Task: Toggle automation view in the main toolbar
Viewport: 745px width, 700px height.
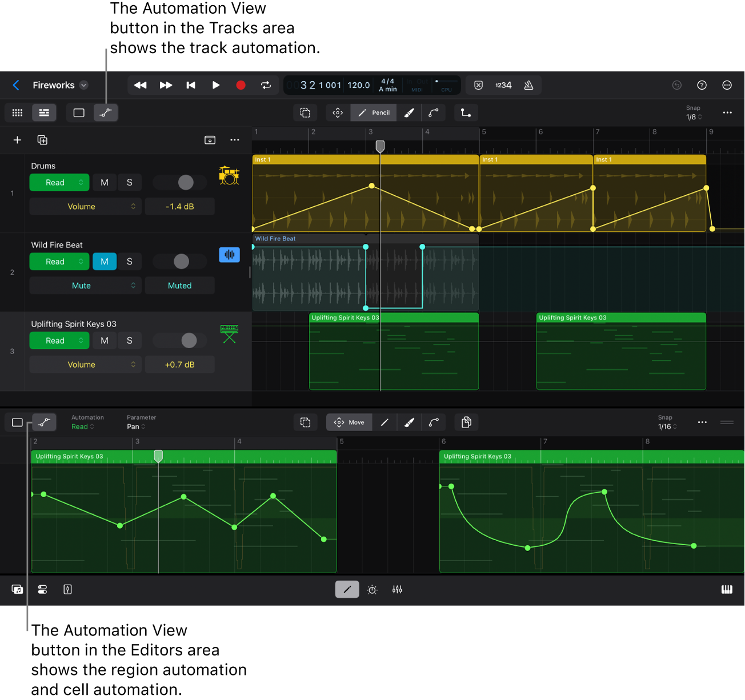Action: (x=106, y=112)
